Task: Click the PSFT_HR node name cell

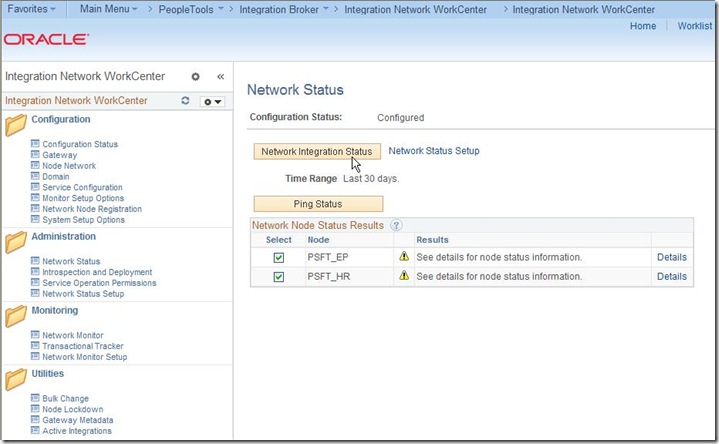Action: 329,277
